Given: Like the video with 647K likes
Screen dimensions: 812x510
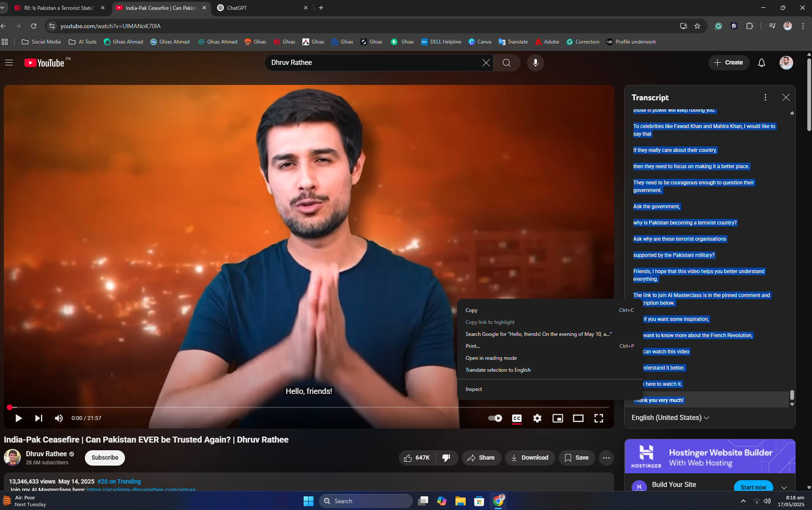Looking at the screenshot, I should click(x=417, y=458).
